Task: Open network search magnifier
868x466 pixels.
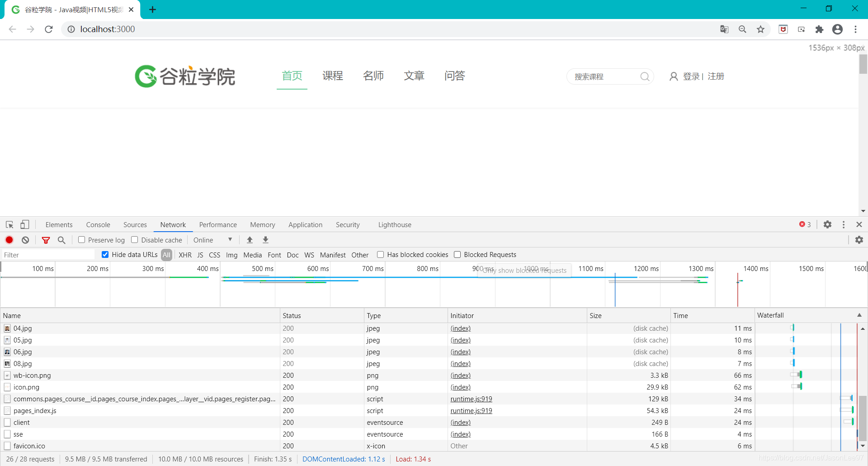Action: tap(61, 240)
